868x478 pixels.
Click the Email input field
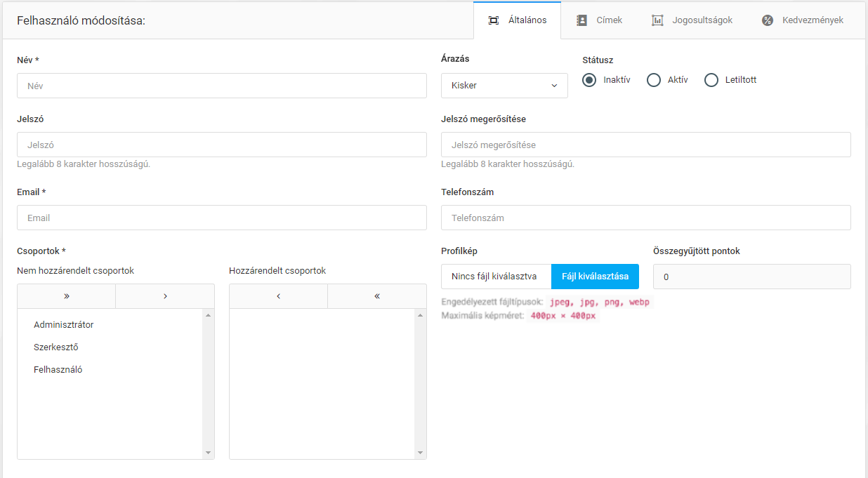click(222, 218)
